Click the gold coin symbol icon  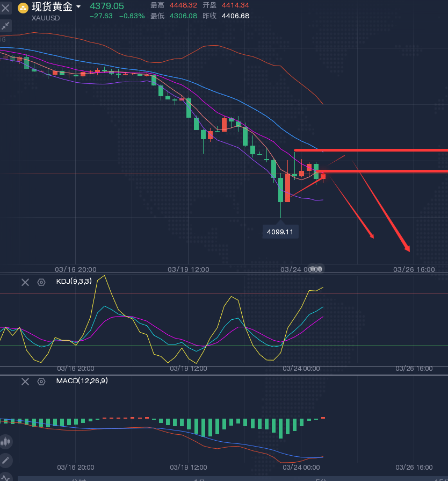(23, 8)
